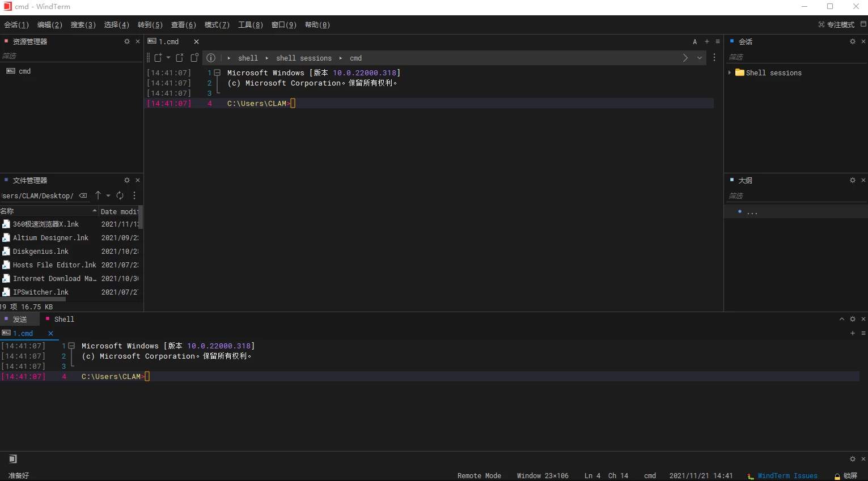Go up one directory in the file manager
The height and width of the screenshot is (481, 868).
point(98,195)
